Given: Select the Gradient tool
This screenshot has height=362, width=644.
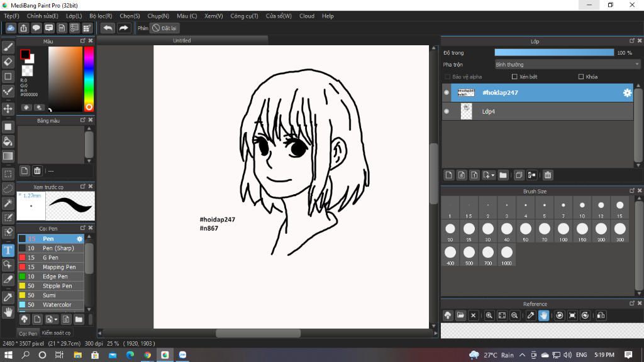Looking at the screenshot, I should (8, 156).
